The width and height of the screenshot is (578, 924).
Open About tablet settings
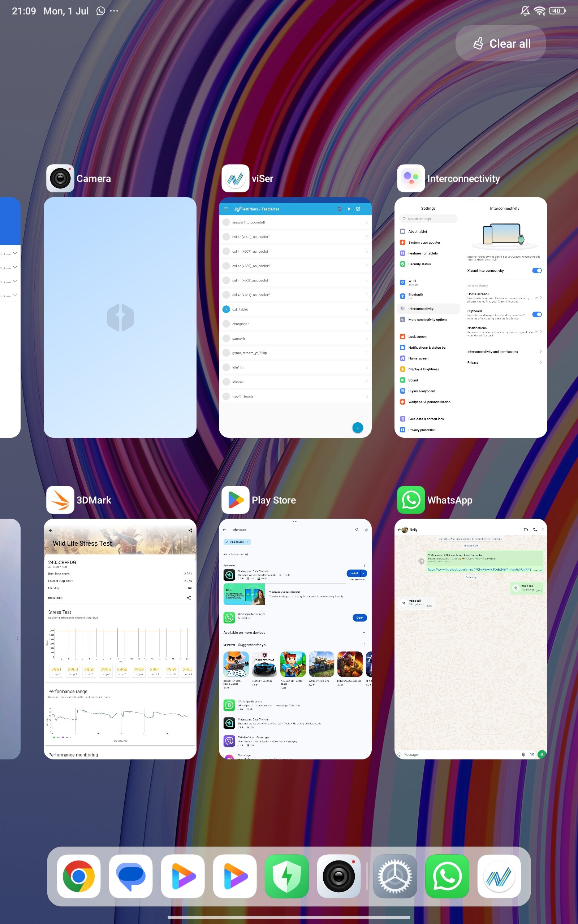[x=428, y=231]
